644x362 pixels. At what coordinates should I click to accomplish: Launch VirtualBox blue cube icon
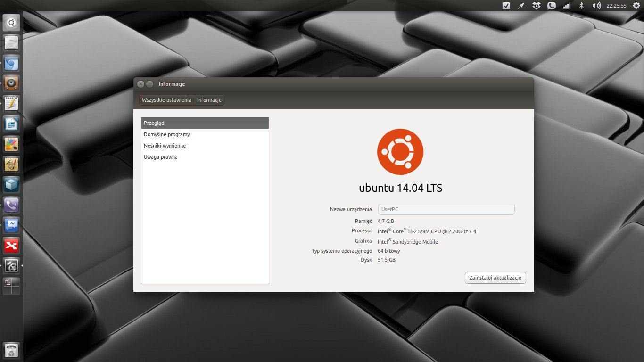click(x=11, y=185)
